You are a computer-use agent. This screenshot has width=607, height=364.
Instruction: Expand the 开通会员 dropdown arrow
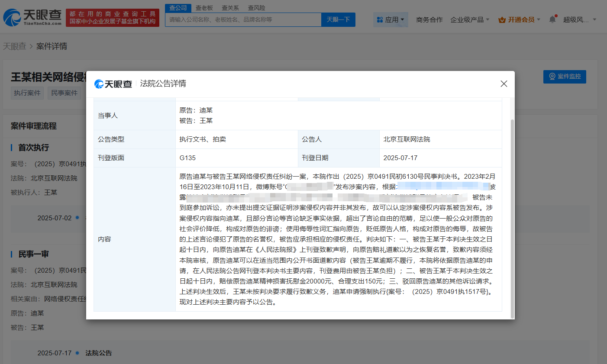[x=539, y=20]
